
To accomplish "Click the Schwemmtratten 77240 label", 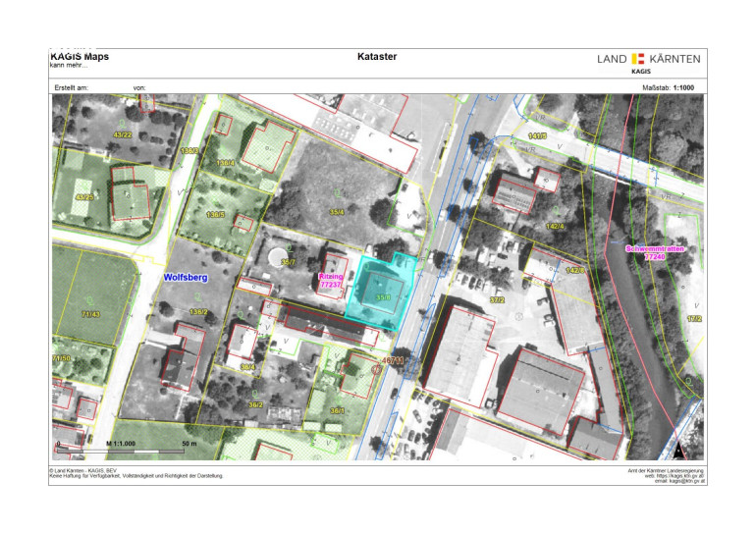I will 654,253.
